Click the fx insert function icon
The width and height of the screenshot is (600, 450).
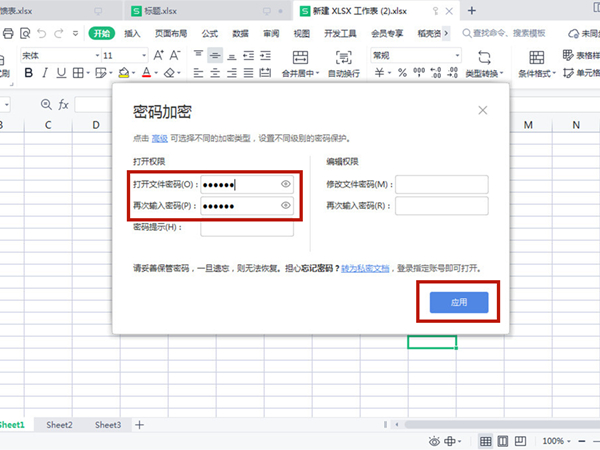click(x=64, y=104)
